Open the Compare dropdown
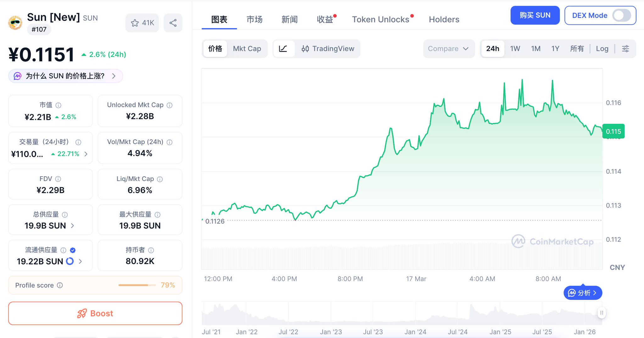This screenshot has width=644, height=338. pyautogui.click(x=448, y=49)
